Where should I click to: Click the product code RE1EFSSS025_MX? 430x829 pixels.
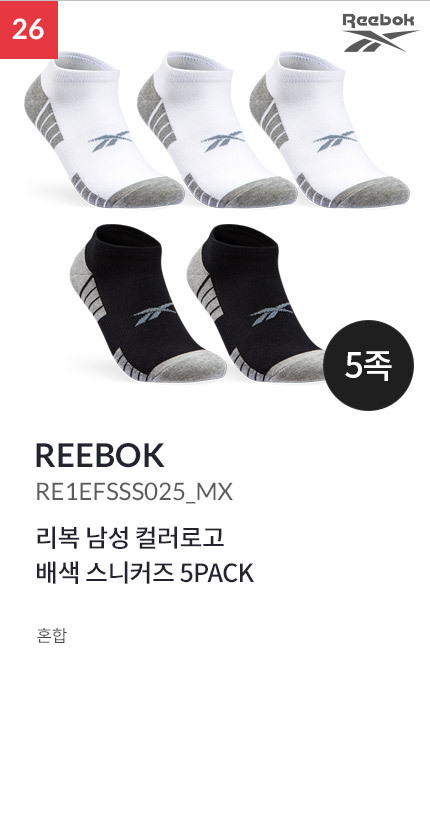tap(134, 492)
